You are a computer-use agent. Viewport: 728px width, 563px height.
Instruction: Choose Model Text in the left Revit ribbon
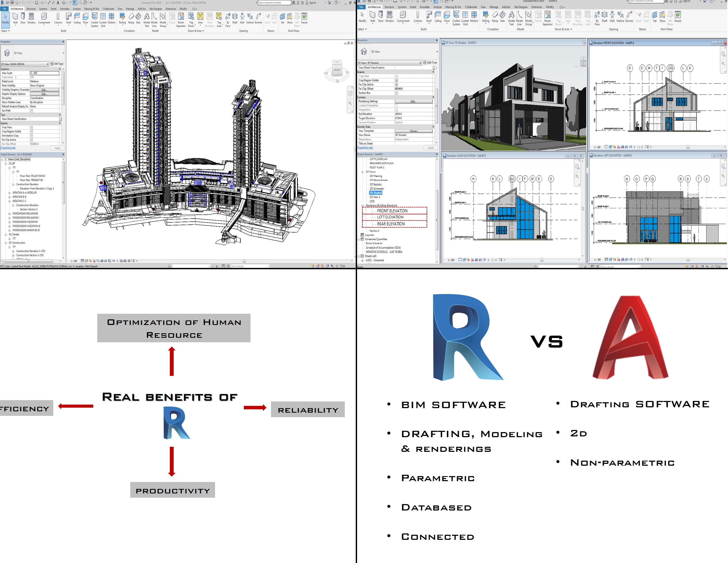pyautogui.click(x=147, y=20)
